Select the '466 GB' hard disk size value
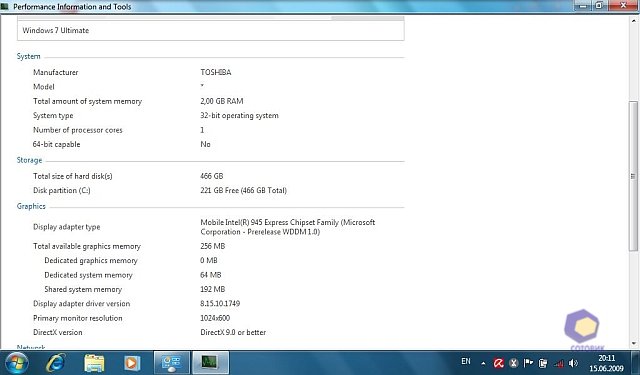The height and width of the screenshot is (375, 640). pyautogui.click(x=211, y=176)
